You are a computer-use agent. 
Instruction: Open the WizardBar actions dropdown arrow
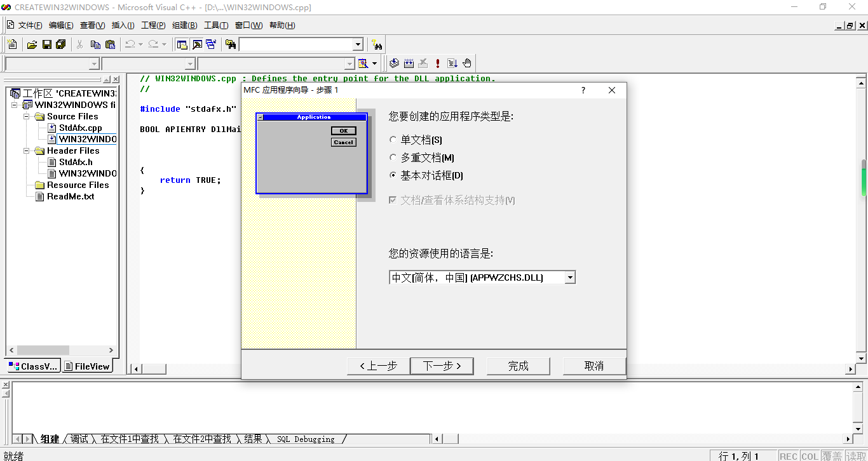pyautogui.click(x=374, y=63)
